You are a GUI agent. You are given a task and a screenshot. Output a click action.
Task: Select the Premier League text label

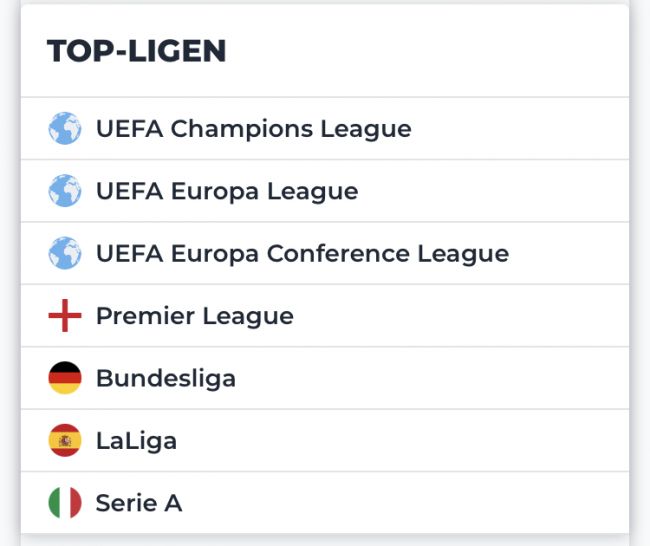[194, 316]
